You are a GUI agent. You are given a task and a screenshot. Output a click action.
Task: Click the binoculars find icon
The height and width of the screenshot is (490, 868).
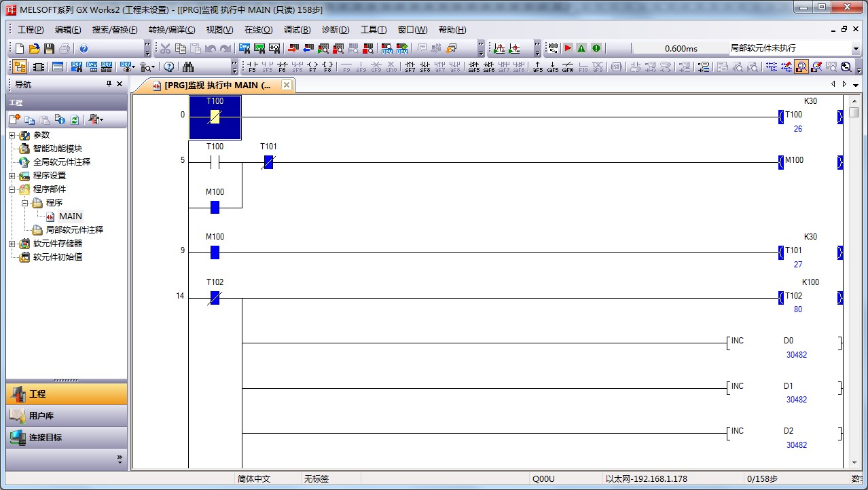point(188,67)
